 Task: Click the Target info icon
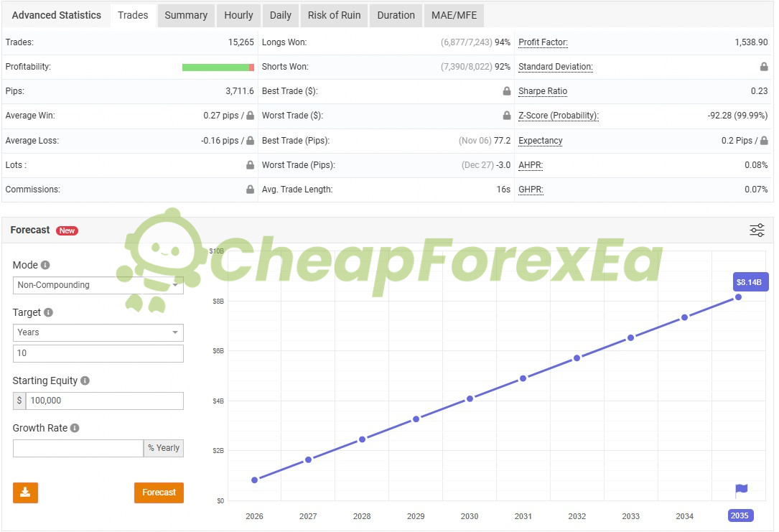(48, 312)
